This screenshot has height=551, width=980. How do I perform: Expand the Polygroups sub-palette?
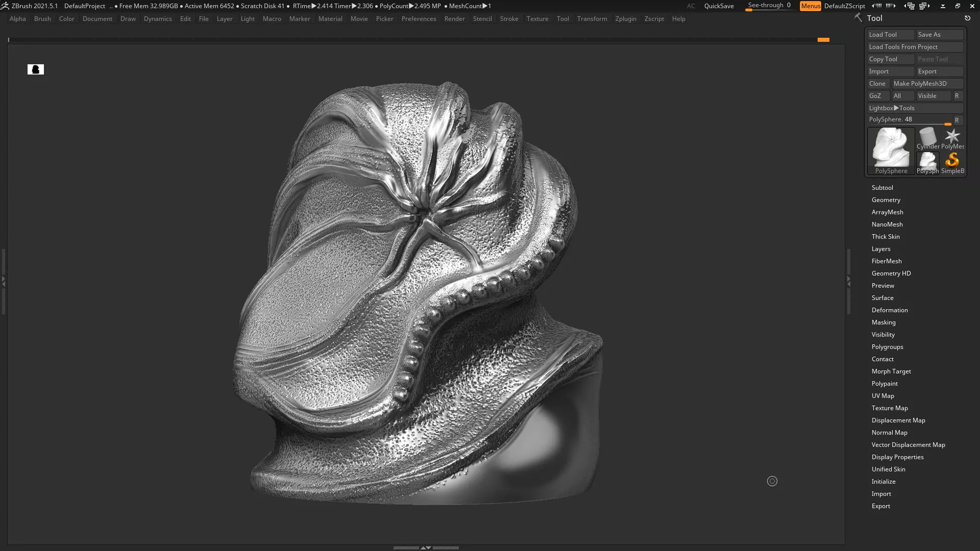tap(887, 347)
